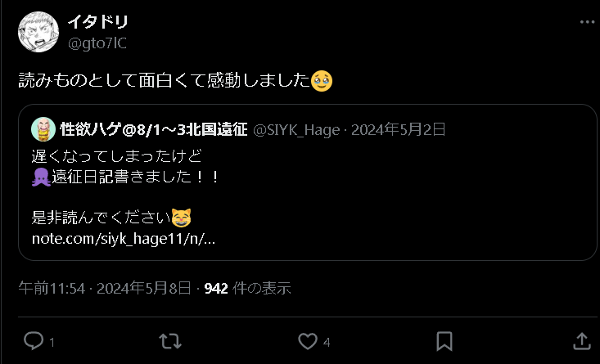Click the reply speech bubble icon

coord(34,340)
